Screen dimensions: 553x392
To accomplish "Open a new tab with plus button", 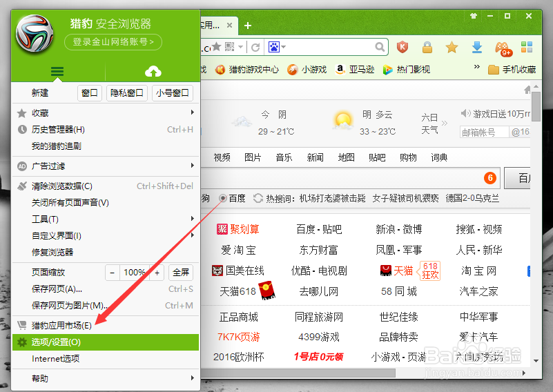I will pos(248,26).
